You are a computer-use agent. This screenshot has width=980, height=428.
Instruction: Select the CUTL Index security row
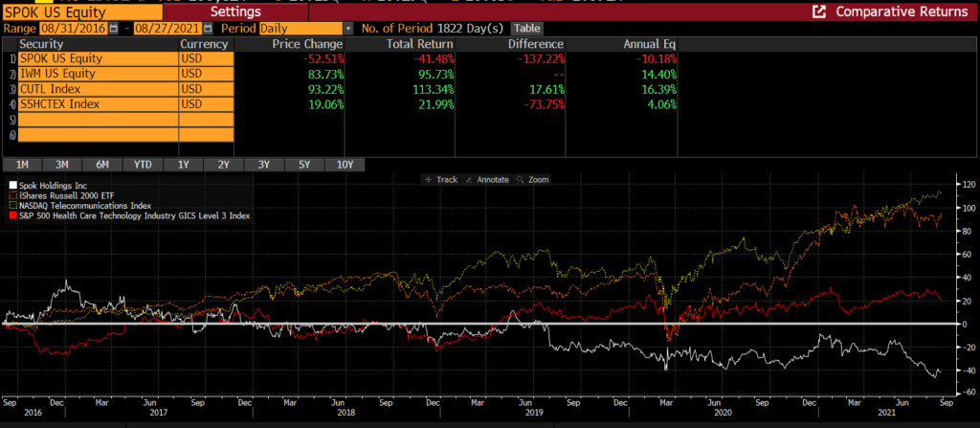click(x=98, y=89)
